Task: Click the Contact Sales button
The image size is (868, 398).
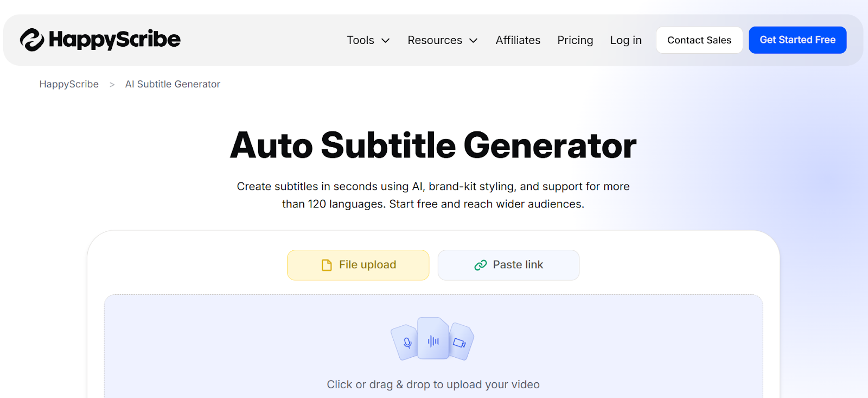Action: 699,40
